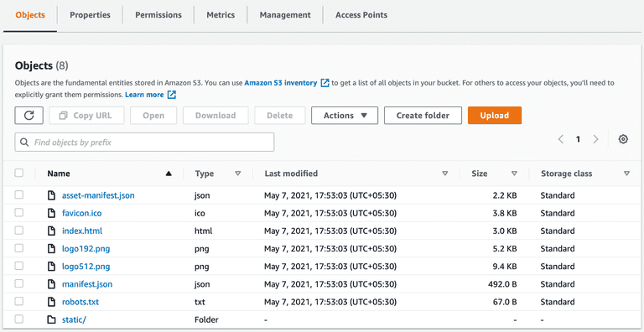The image size is (644, 332).
Task: Go to next page arrow
Action: (x=595, y=139)
